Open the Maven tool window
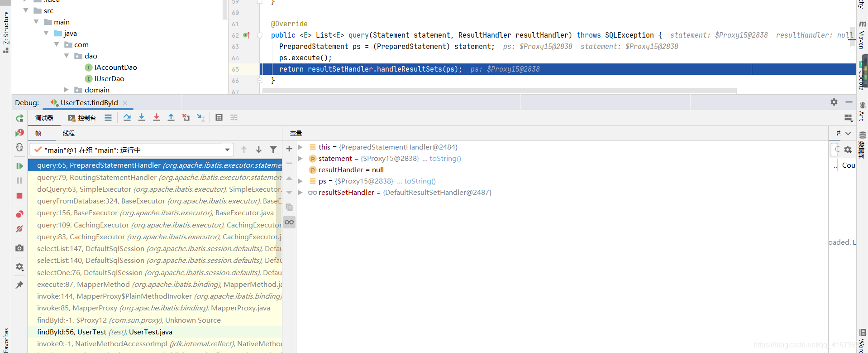The height and width of the screenshot is (353, 868). tap(862, 35)
